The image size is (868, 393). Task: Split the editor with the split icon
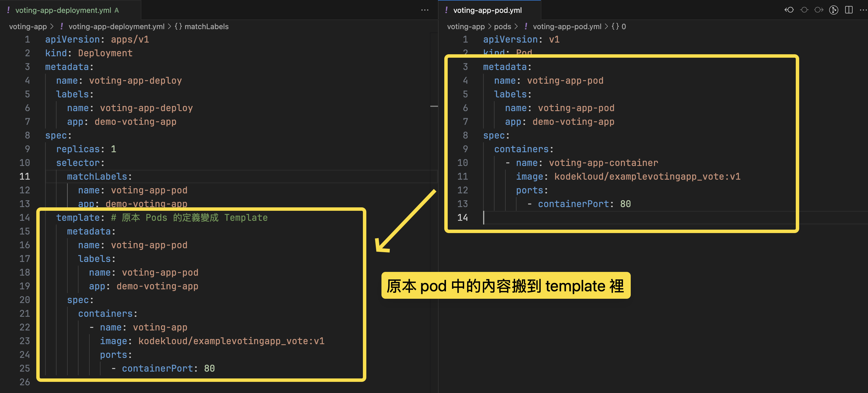[x=849, y=10]
